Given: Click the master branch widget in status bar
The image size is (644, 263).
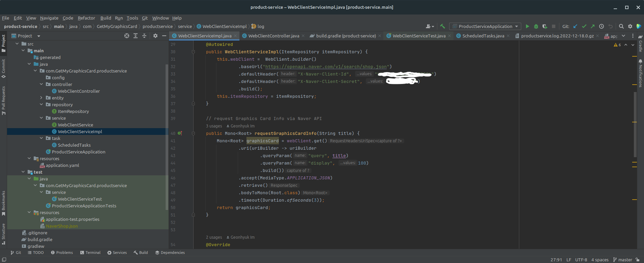Looking at the screenshot, I should pos(622,260).
